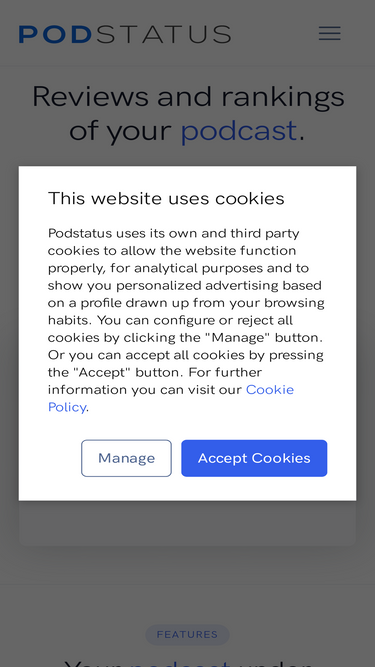Click the word "Policy" in the link
The image size is (375, 667).
coord(67,408)
